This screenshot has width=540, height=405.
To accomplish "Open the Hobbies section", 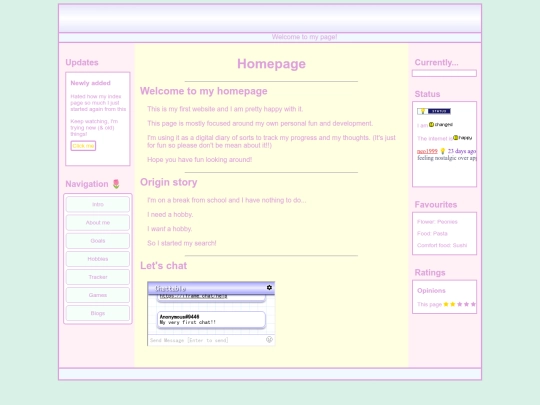I will 98,259.
